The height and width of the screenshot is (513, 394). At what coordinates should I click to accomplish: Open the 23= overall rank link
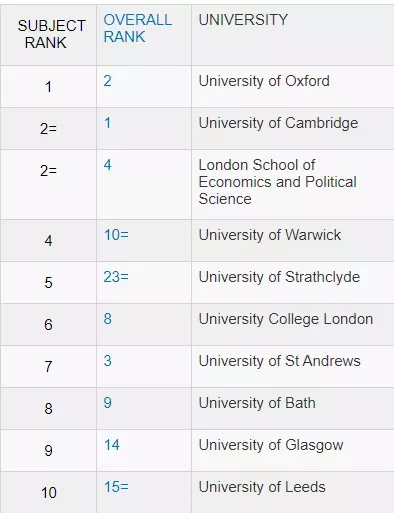(x=116, y=277)
